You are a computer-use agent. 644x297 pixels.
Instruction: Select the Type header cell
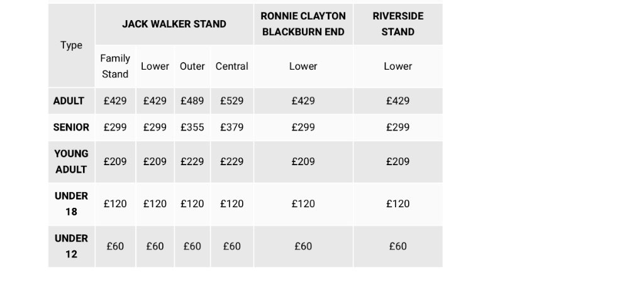(72, 45)
